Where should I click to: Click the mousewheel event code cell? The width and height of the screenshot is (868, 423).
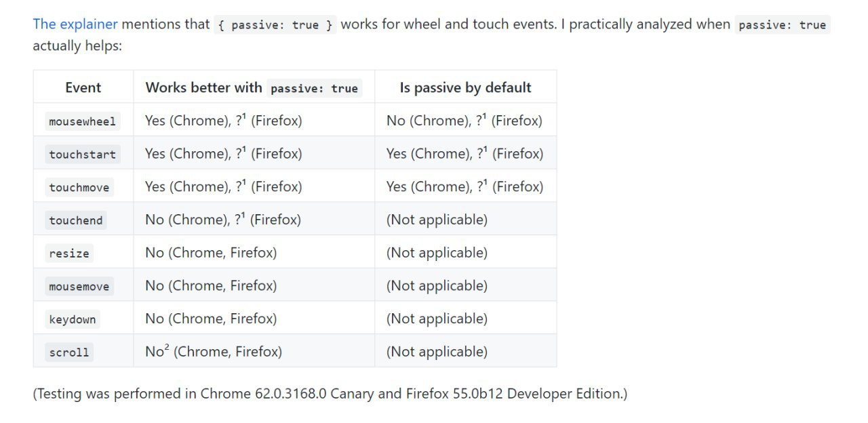point(83,121)
